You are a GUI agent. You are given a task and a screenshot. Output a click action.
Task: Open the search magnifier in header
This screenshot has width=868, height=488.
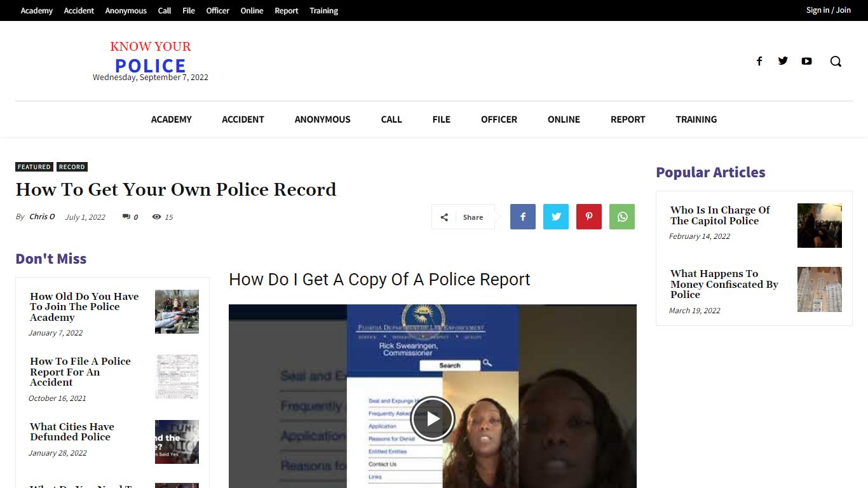point(836,61)
